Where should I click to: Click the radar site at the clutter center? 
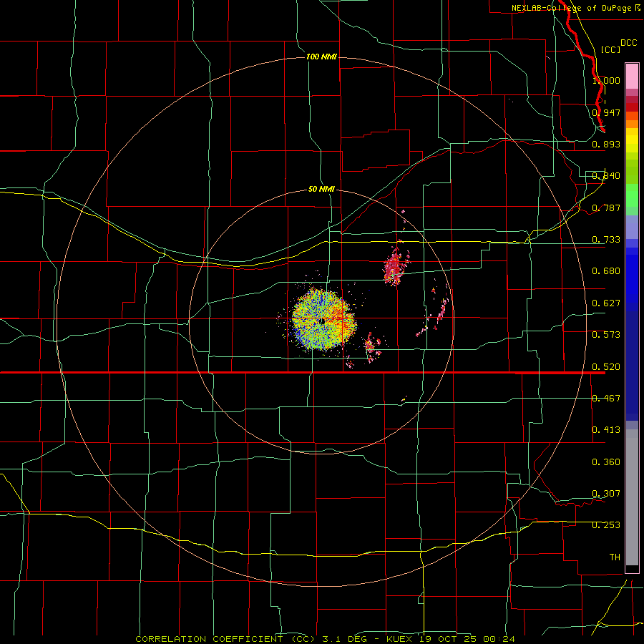323,321
